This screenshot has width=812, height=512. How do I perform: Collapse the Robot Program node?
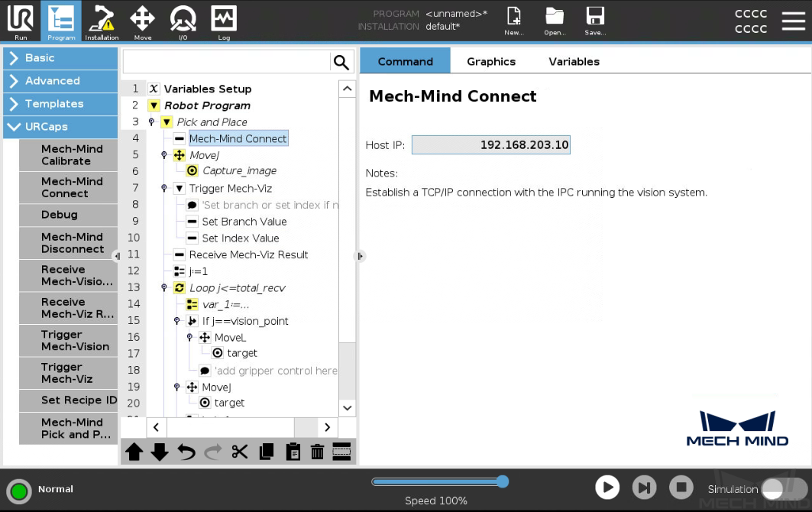click(x=154, y=105)
